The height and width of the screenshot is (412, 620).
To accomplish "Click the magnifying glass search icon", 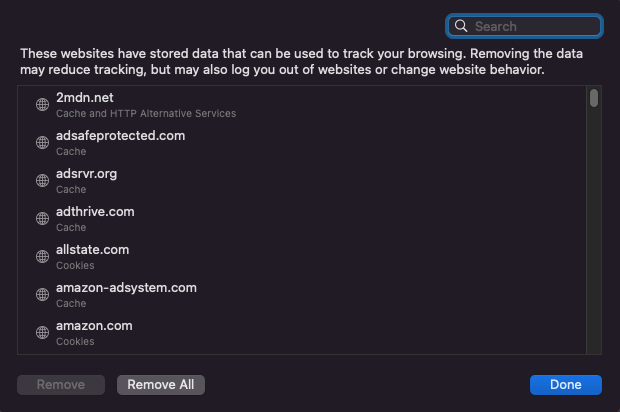I will [461, 26].
